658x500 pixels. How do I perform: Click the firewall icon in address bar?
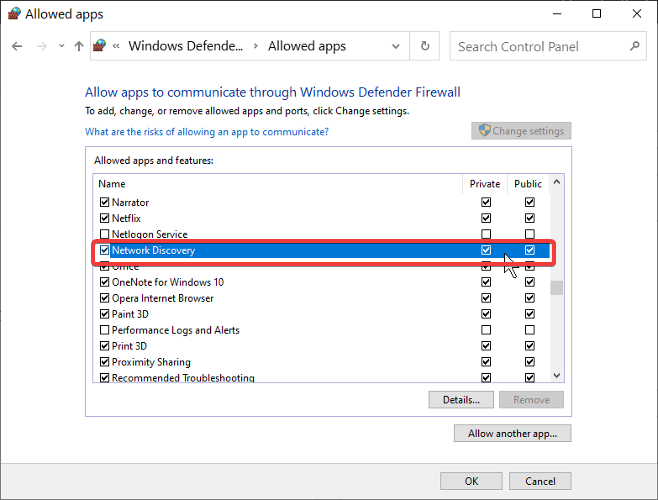(x=100, y=46)
